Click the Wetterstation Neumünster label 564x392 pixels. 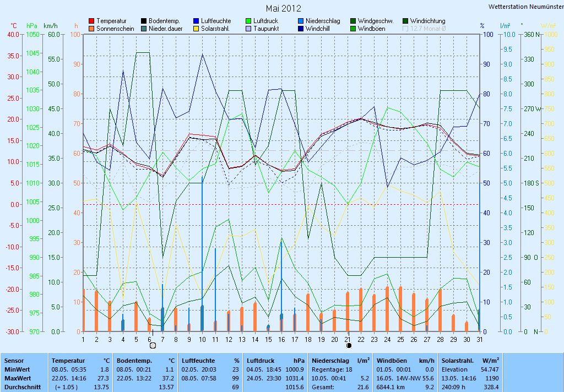[x=525, y=7]
